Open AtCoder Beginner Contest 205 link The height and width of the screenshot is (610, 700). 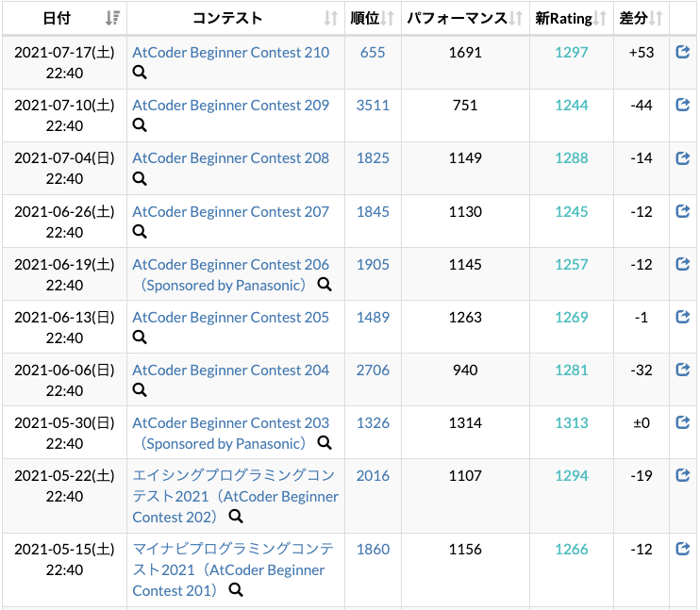(231, 318)
